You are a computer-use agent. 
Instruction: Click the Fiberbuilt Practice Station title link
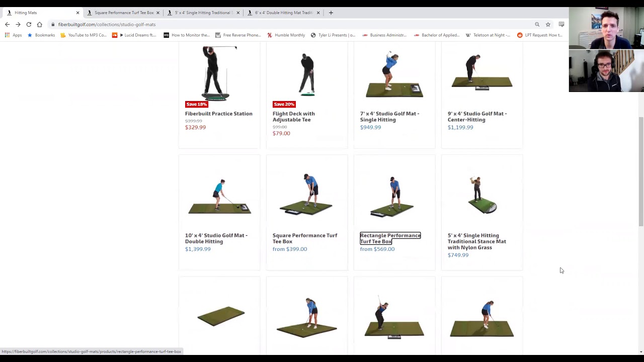pyautogui.click(x=219, y=114)
